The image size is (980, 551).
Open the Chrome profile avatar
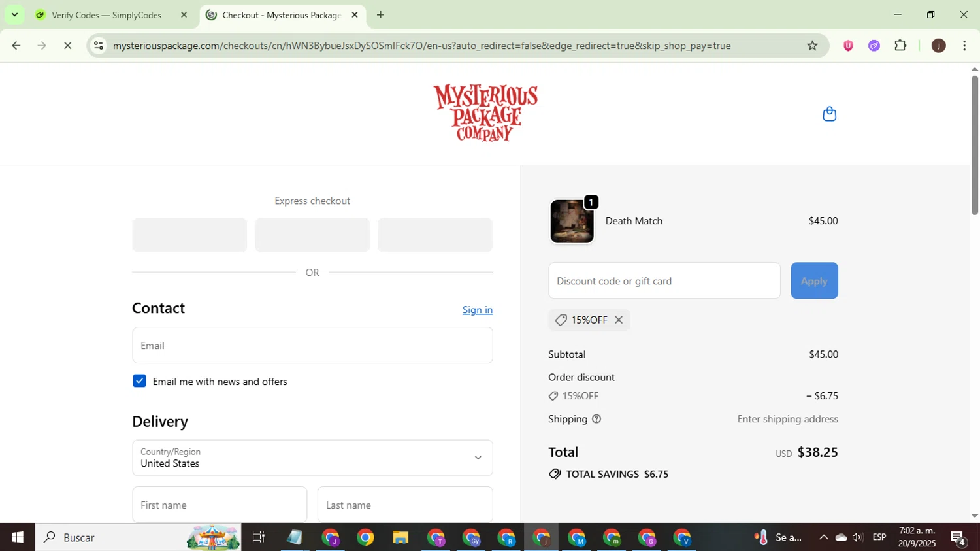[x=938, y=45]
